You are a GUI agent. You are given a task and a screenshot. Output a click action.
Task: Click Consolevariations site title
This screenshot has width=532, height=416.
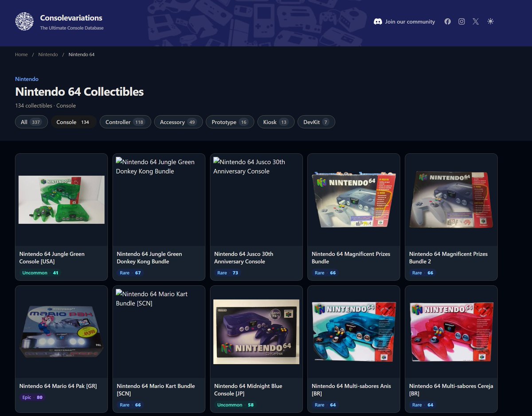coord(71,18)
